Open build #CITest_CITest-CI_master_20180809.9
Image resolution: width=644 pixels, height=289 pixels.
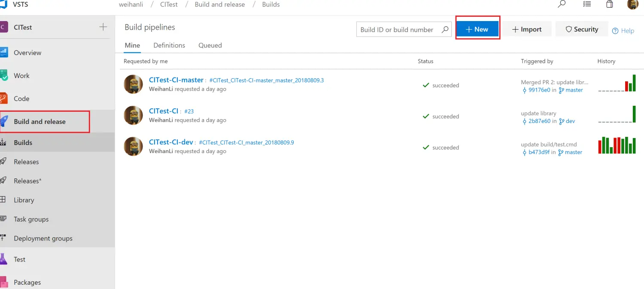(246, 142)
